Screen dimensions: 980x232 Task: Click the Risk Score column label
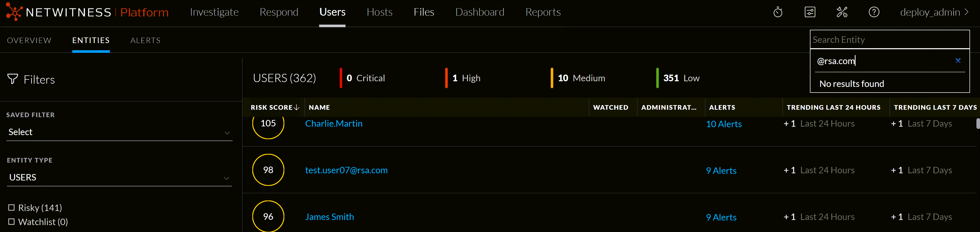coord(271,107)
